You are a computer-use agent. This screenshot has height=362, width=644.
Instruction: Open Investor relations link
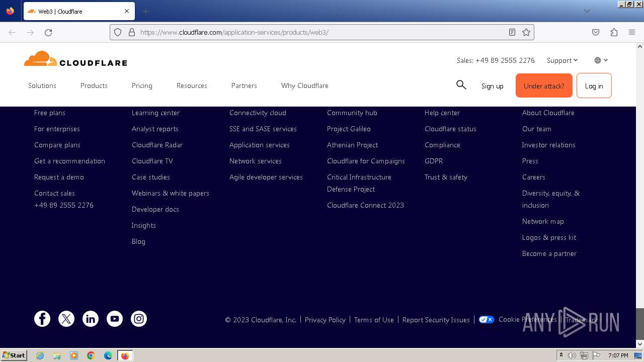(x=549, y=145)
